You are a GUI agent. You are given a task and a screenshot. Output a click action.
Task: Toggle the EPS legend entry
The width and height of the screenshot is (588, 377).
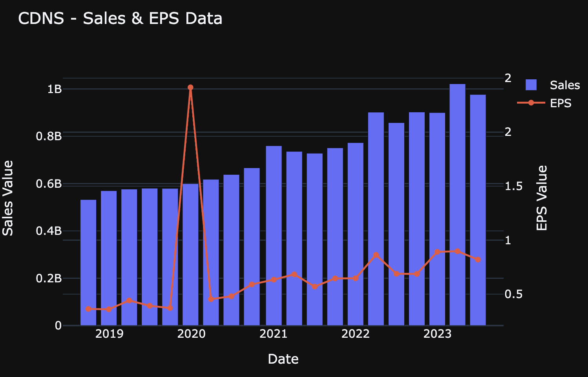(544, 103)
